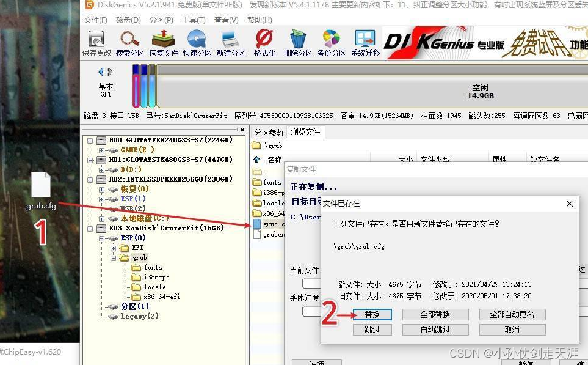The image size is (588, 365).
Task: Expand the EFI folder node
Action: [113, 248]
